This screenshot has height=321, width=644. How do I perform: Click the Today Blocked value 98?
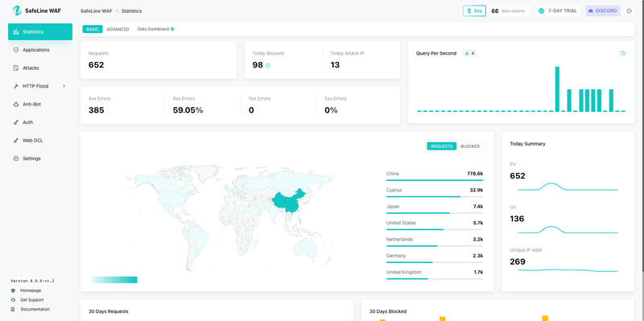(258, 65)
